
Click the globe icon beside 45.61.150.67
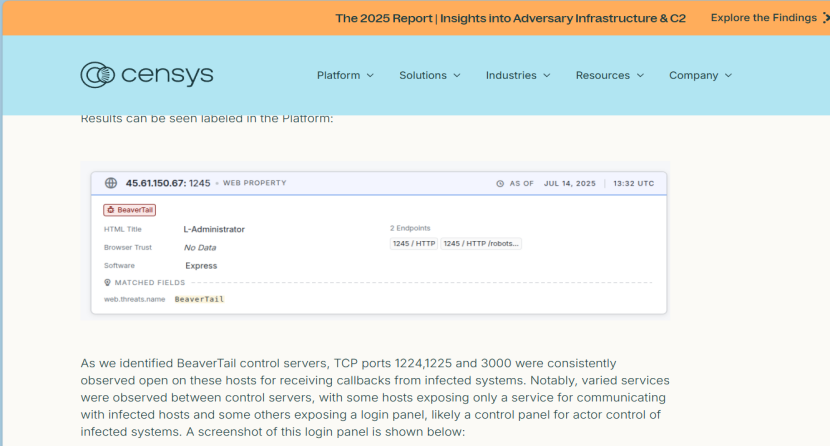tap(110, 183)
